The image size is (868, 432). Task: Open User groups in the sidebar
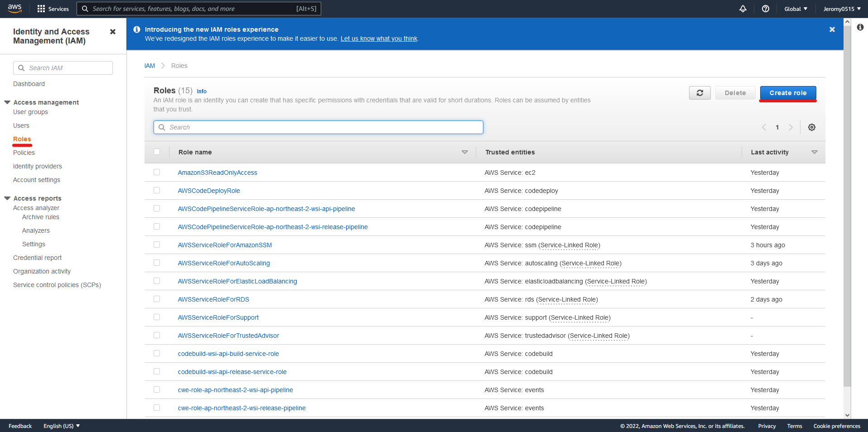coord(30,112)
